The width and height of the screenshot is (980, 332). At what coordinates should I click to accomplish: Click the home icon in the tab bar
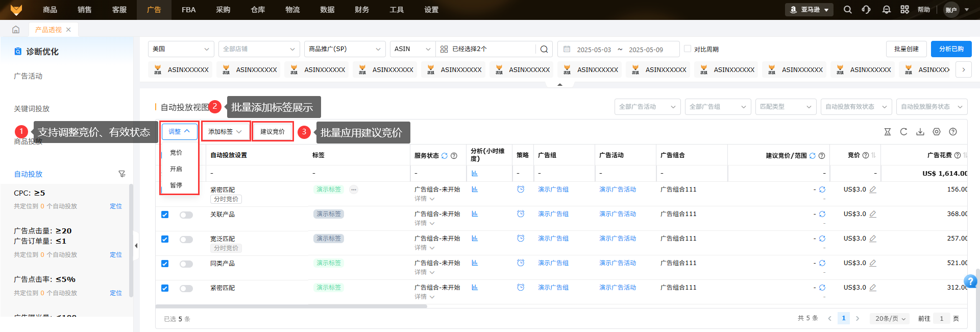[16, 30]
